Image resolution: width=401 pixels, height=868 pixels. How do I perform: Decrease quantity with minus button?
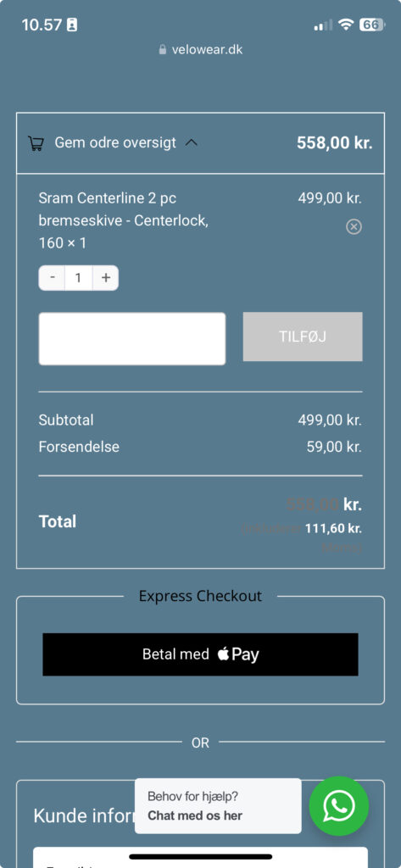(52, 277)
